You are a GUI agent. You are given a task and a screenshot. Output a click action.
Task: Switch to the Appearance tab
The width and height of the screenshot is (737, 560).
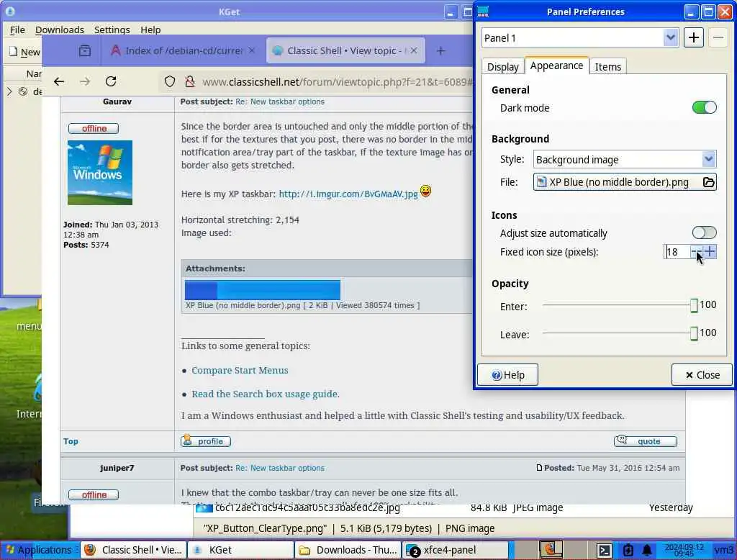pyautogui.click(x=556, y=66)
